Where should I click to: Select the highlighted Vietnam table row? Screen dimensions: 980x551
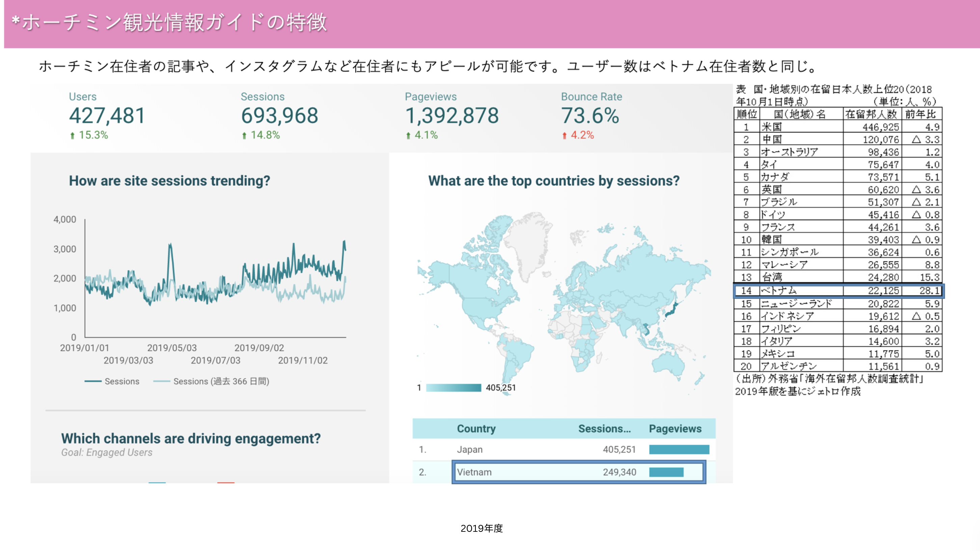(578, 472)
